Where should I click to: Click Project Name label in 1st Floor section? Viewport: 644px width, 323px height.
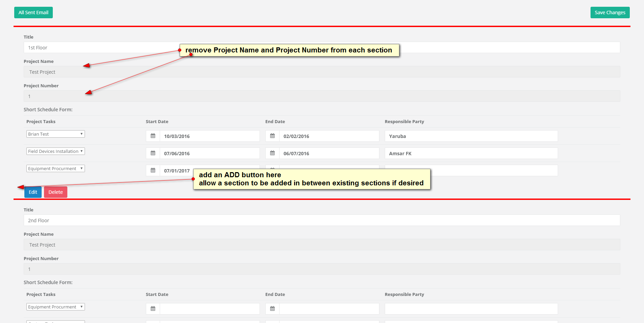click(39, 61)
